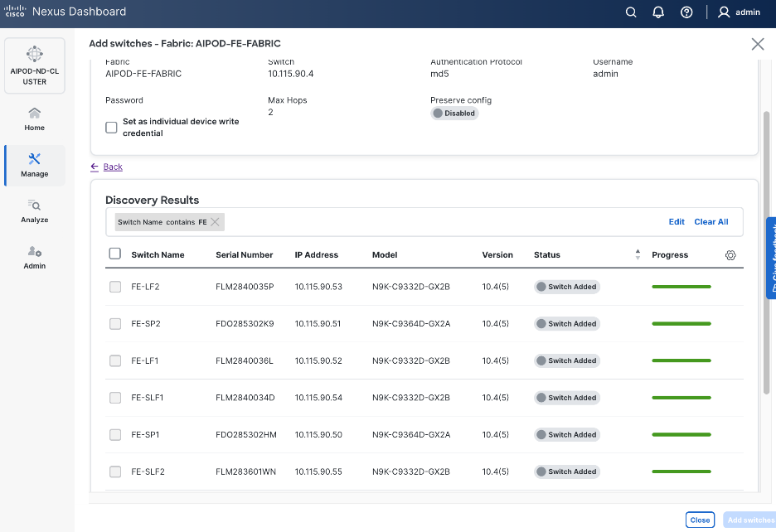
Task: Open the Admin section in sidebar
Action: tap(34, 257)
